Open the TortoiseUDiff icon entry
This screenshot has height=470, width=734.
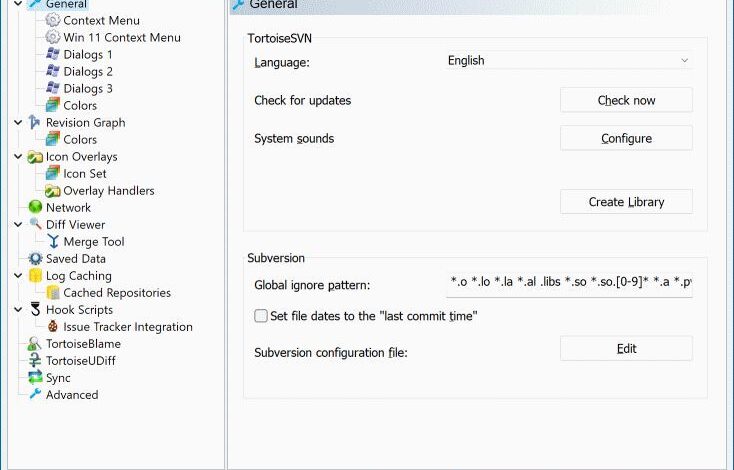click(x=35, y=360)
